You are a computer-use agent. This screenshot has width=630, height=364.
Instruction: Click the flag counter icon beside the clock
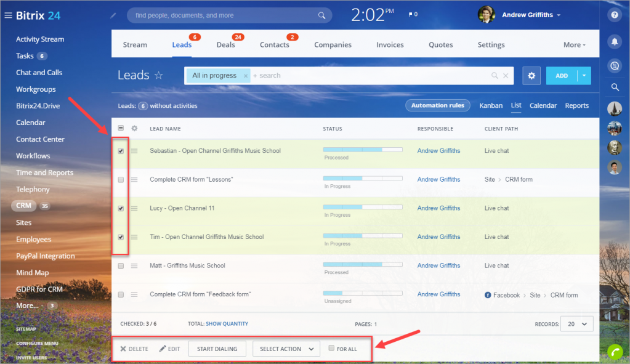(413, 14)
